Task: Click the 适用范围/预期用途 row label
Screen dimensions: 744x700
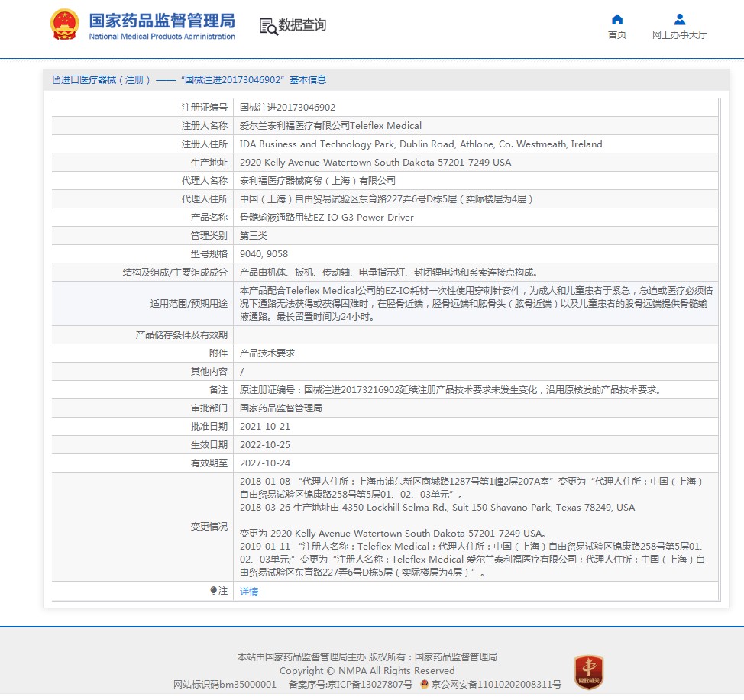Action: pos(189,304)
